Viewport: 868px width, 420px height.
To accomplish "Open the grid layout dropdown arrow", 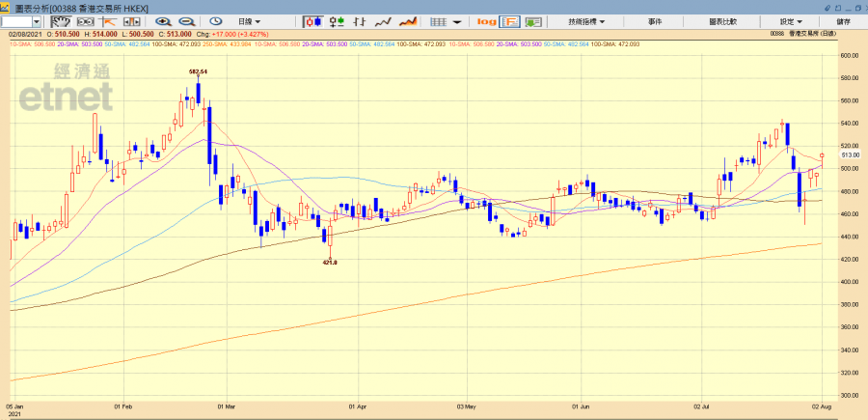I will 459,21.
